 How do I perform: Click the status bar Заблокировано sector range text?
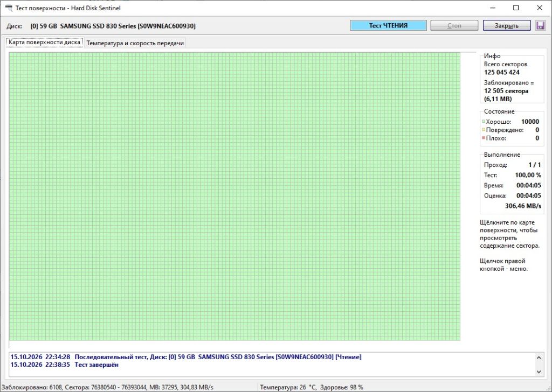tap(107, 388)
